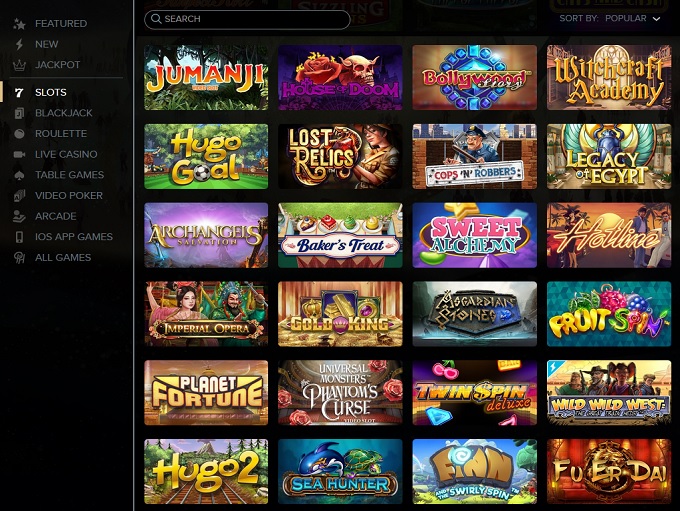Launch the Jumanji slot game
680x511 pixels.
[x=206, y=78]
